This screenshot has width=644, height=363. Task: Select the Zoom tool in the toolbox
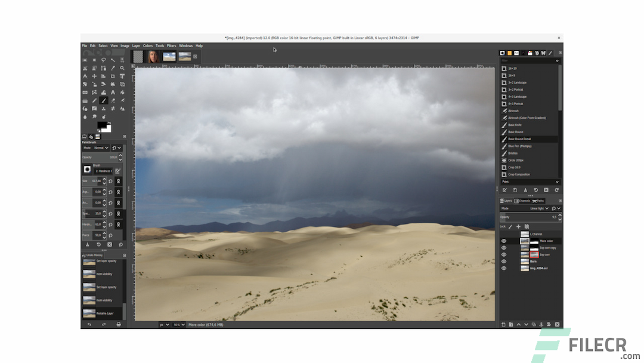pyautogui.click(x=122, y=68)
